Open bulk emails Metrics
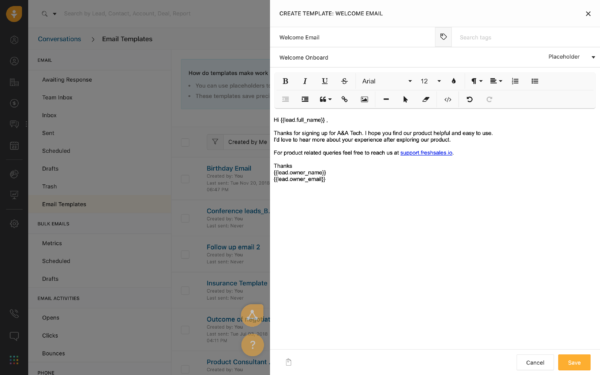Viewport: 600px width, 375px height. pyautogui.click(x=52, y=243)
